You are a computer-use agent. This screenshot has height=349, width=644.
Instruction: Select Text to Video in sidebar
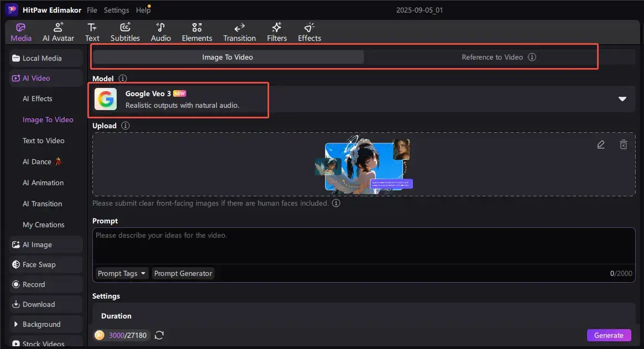click(43, 140)
